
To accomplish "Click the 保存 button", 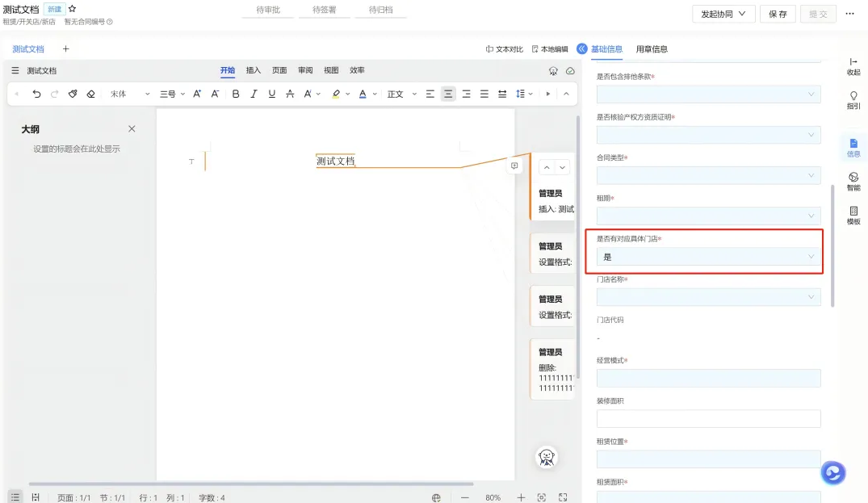I will (778, 14).
